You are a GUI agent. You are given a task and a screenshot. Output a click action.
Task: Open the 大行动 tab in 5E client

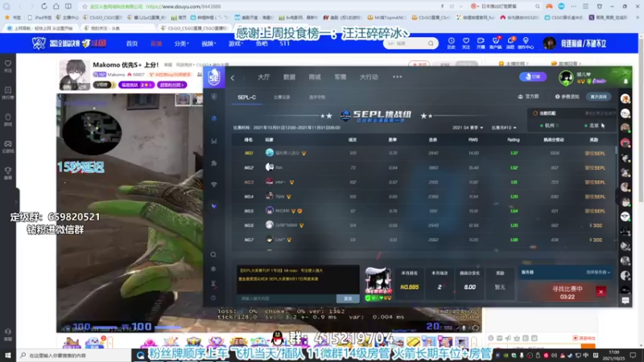pos(369,77)
